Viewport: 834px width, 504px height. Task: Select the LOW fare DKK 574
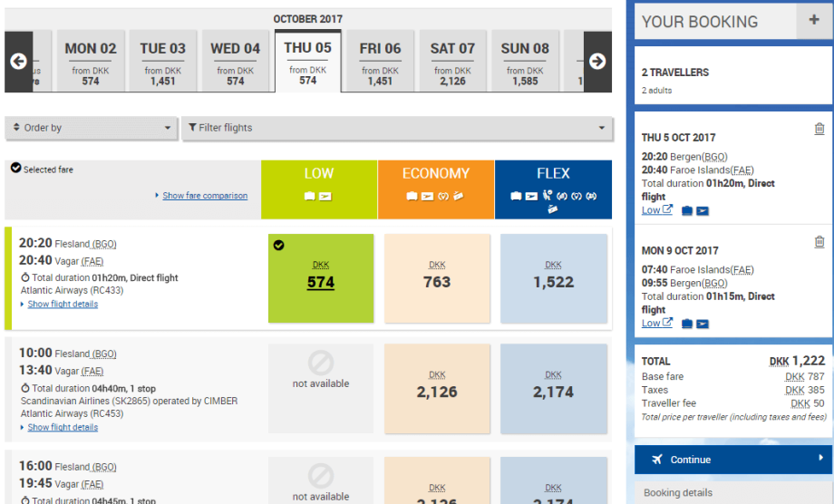point(320,278)
